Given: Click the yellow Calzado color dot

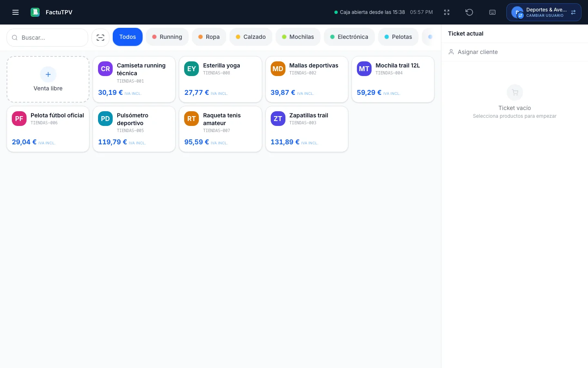Looking at the screenshot, I should [x=238, y=37].
